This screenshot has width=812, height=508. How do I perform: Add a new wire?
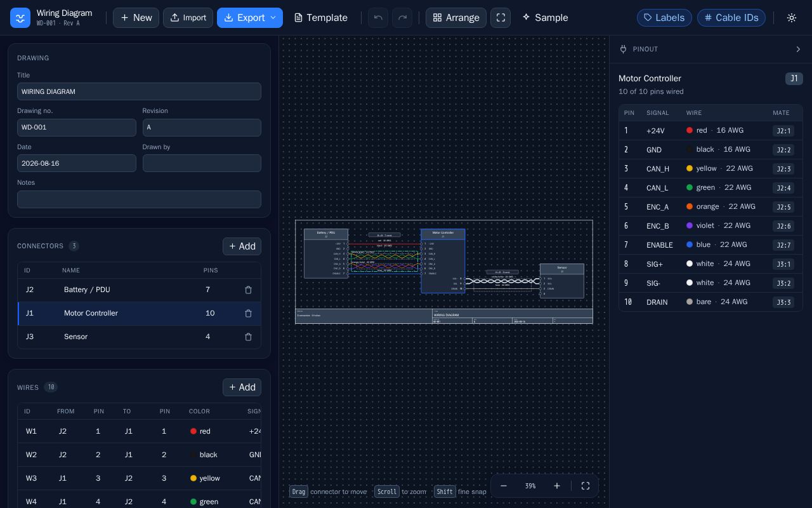[242, 387]
